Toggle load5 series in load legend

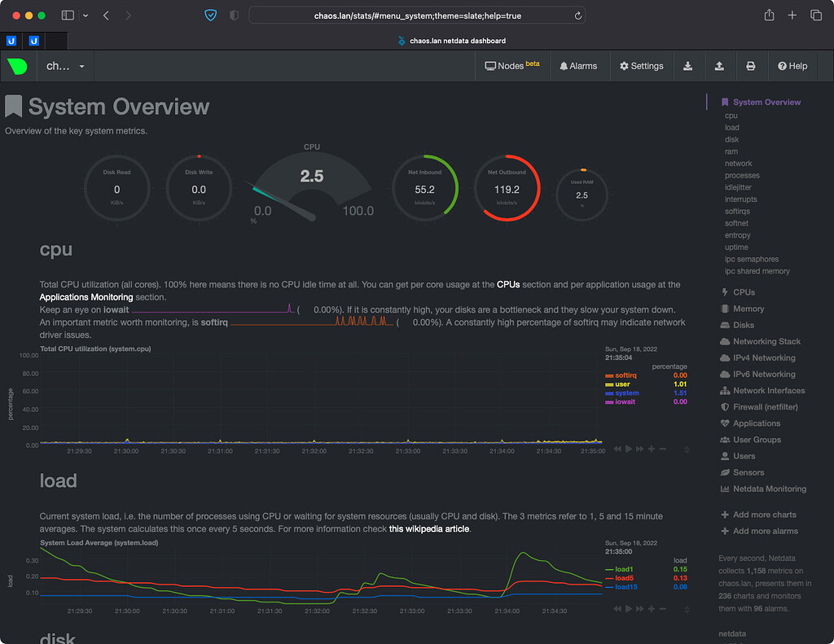point(624,578)
